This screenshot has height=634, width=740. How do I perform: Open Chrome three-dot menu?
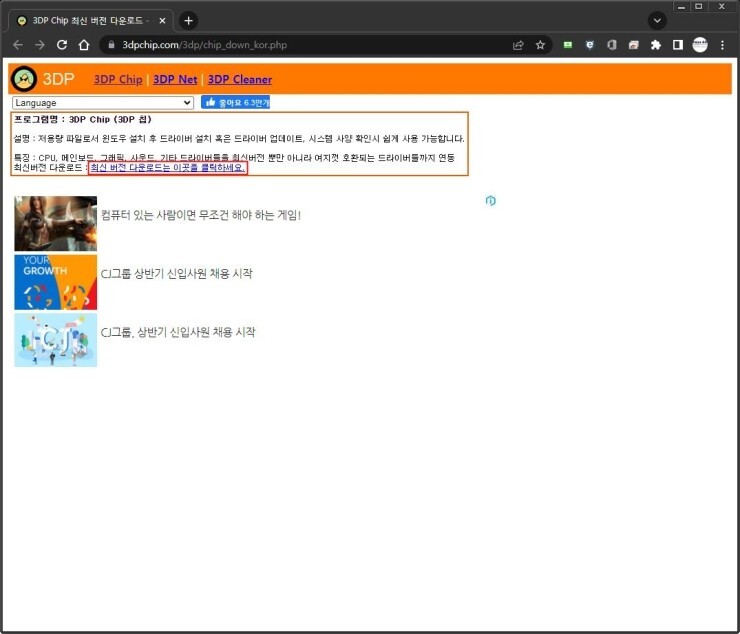point(723,45)
